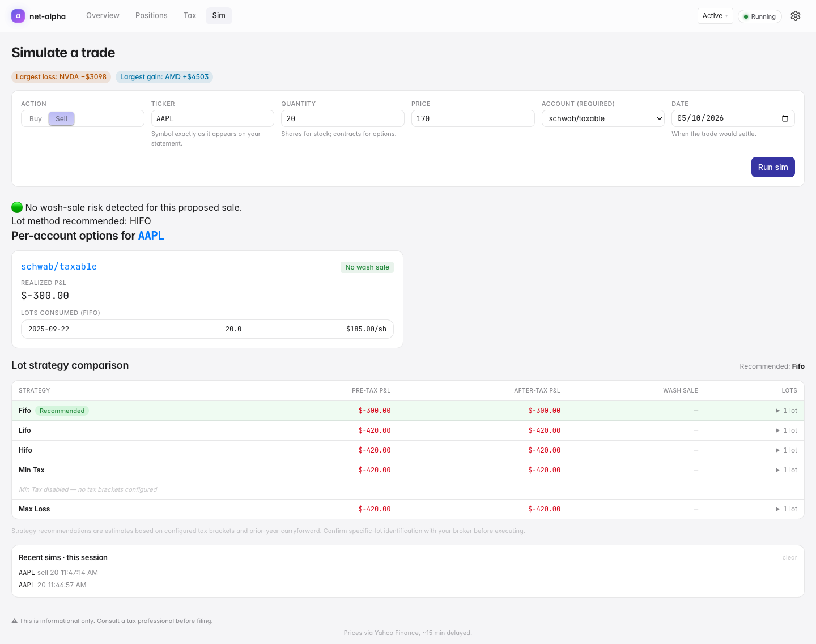Open the account selector showing schwab/taxable
This screenshot has height=644, width=816.
click(x=603, y=118)
